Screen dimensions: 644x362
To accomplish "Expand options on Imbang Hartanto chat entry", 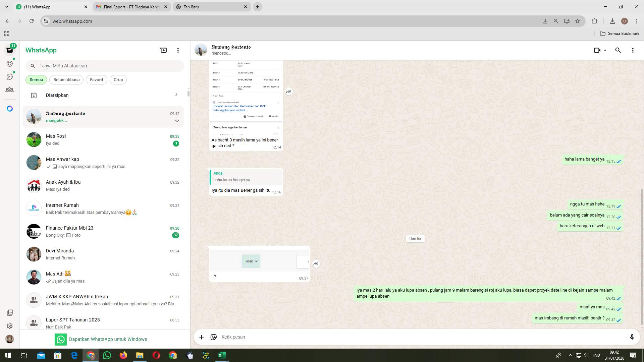I will click(177, 121).
